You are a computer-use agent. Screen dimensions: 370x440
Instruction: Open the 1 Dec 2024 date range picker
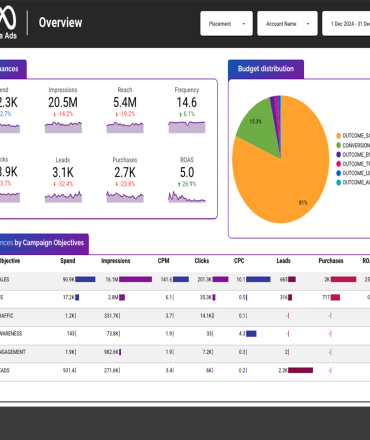[x=346, y=24]
